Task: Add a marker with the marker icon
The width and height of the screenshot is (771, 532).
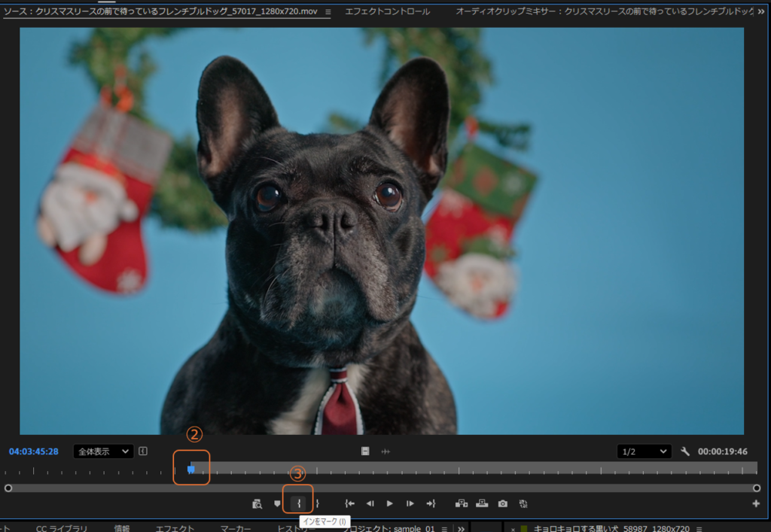Action: pyautogui.click(x=277, y=503)
